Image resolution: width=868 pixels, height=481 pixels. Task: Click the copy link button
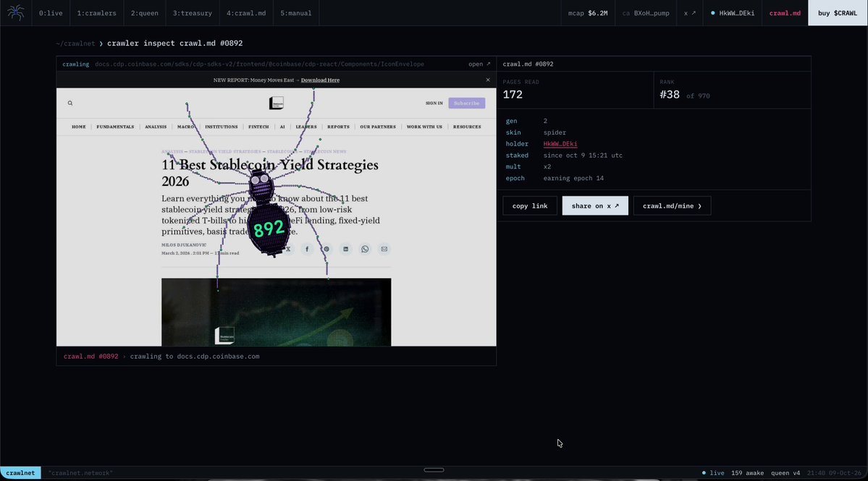[530, 205]
